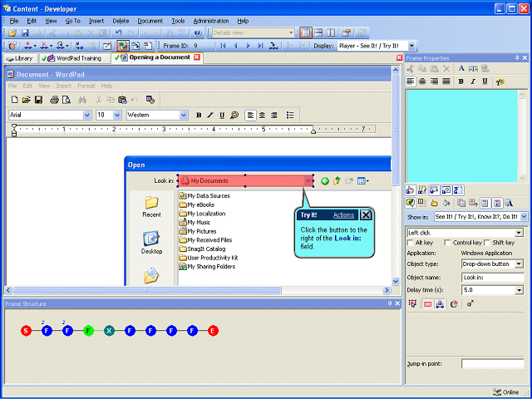Toggle Bold in WordPad format bar

pos(199,115)
